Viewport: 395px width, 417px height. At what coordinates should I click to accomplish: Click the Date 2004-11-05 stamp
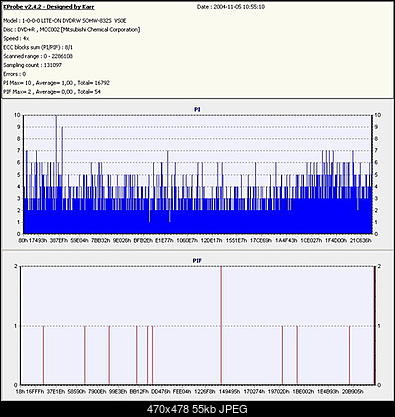[x=231, y=7]
